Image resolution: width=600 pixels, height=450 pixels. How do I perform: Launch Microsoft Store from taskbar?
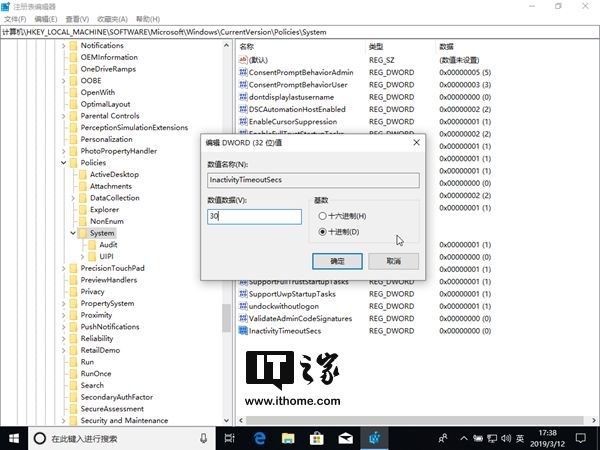tap(316, 438)
